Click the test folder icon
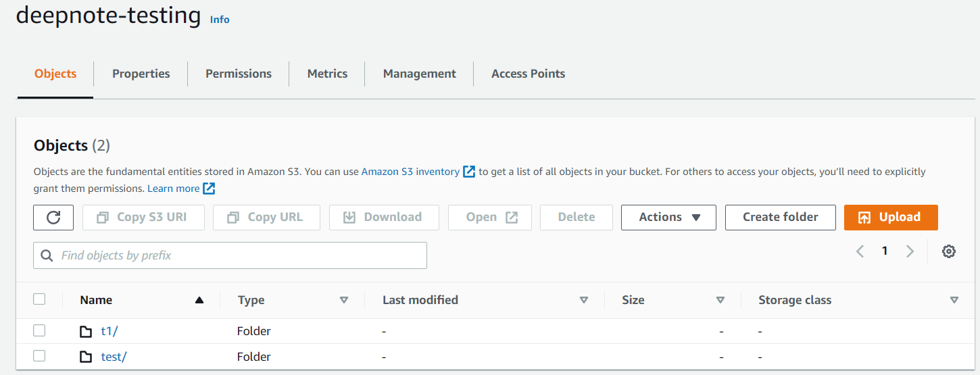 pos(86,357)
